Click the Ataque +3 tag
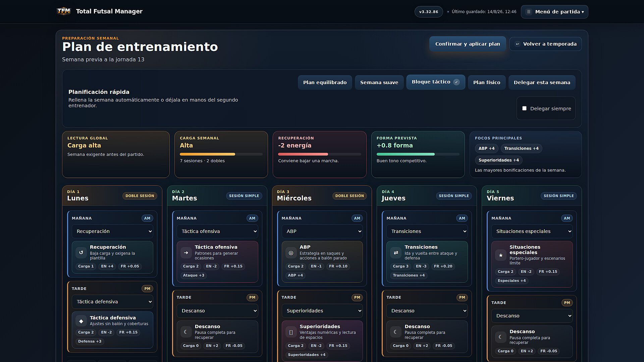This screenshot has width=644, height=362. (194, 276)
